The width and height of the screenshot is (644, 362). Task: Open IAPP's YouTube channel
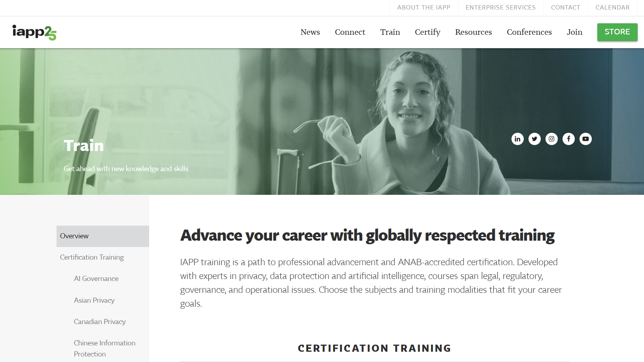[585, 139]
